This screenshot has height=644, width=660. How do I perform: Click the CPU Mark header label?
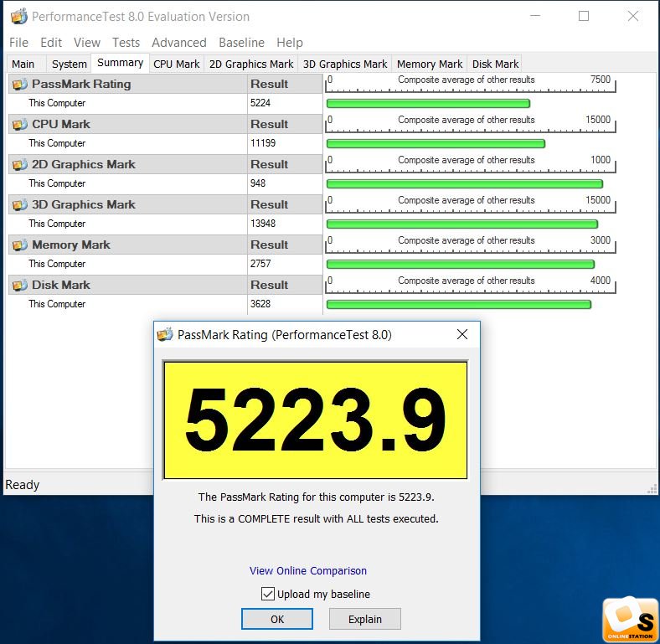61,125
